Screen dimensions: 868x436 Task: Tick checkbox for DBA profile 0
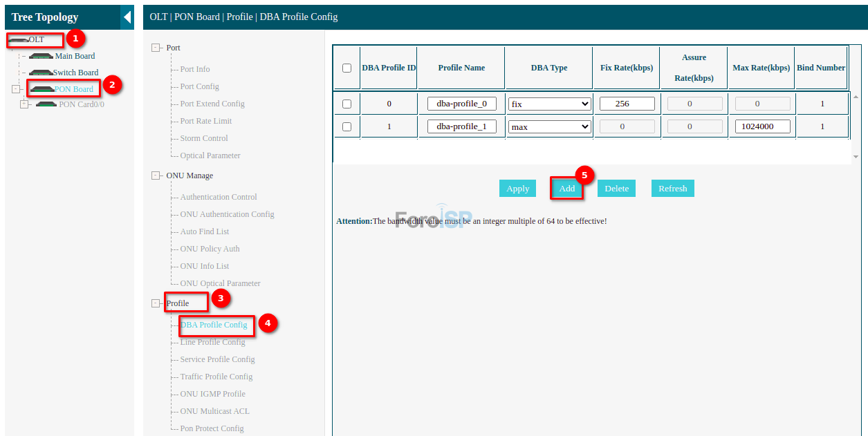[x=347, y=104]
